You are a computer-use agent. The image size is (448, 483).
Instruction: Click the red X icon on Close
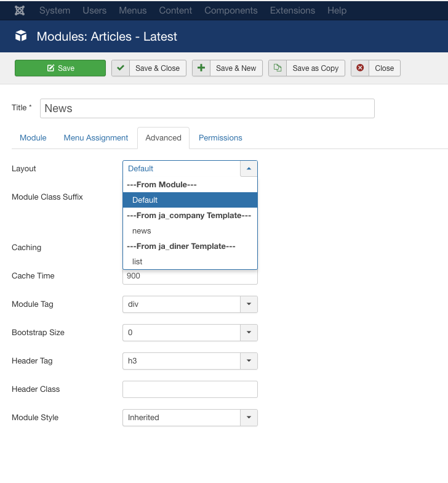click(360, 68)
